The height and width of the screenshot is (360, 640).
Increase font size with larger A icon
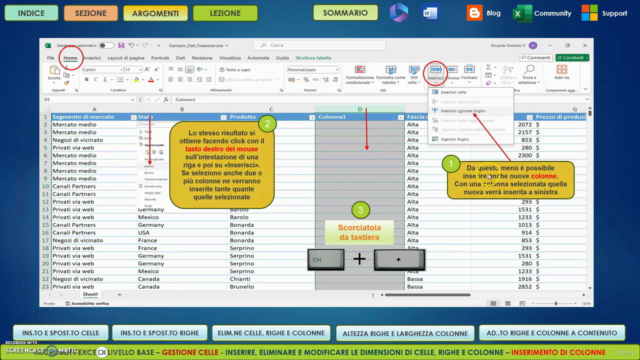pos(147,70)
